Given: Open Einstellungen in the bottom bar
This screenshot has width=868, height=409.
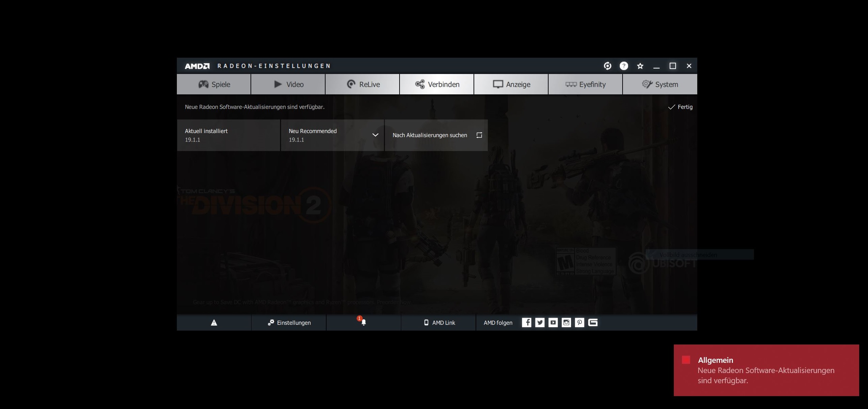Looking at the screenshot, I should [289, 322].
